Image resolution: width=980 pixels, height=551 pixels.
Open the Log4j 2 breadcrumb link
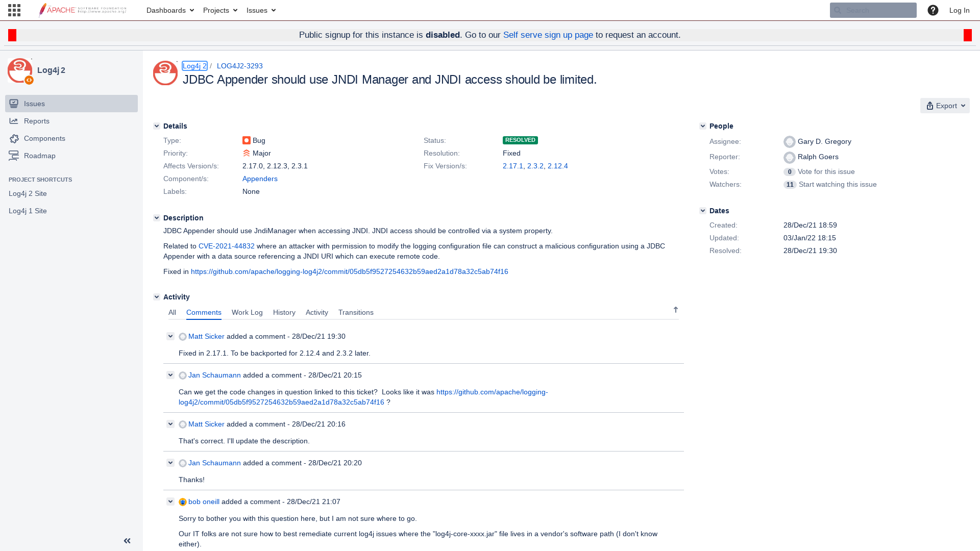pyautogui.click(x=194, y=66)
